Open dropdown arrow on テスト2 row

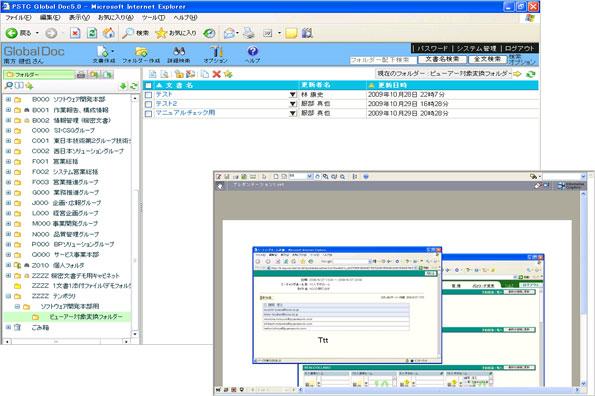coord(293,104)
